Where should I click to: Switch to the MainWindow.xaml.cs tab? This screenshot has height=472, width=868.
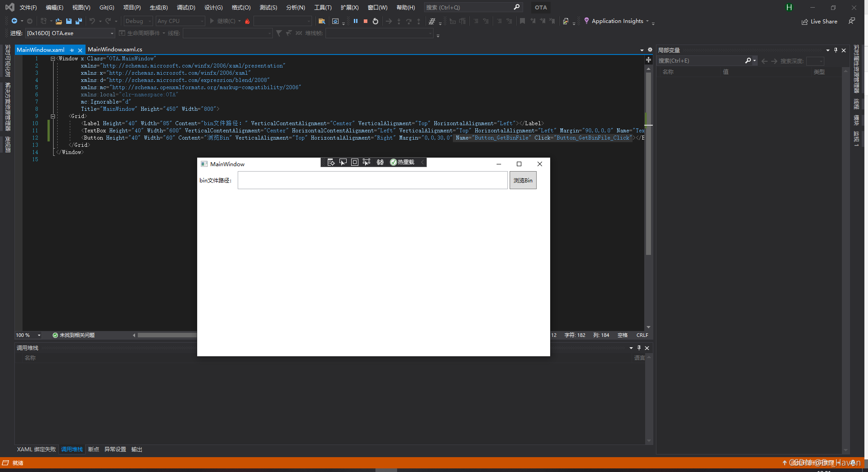115,50
